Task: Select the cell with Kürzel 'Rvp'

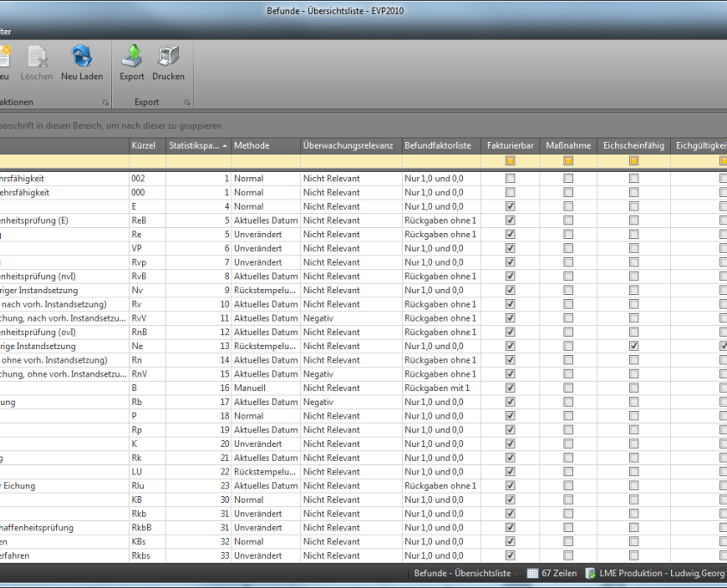Action: pos(147,262)
